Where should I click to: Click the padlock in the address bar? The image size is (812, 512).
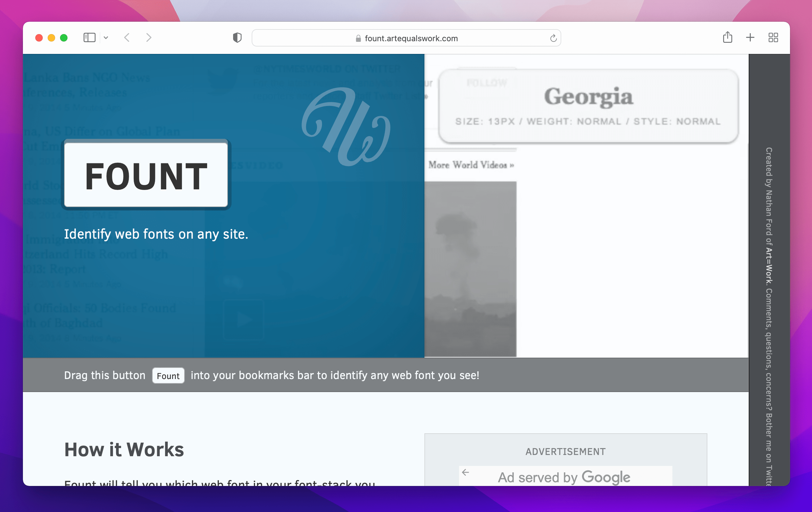pyautogui.click(x=358, y=38)
